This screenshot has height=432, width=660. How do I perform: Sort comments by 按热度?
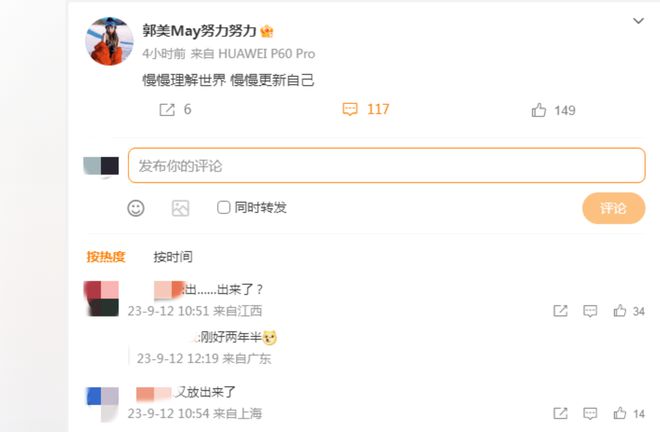click(x=106, y=257)
